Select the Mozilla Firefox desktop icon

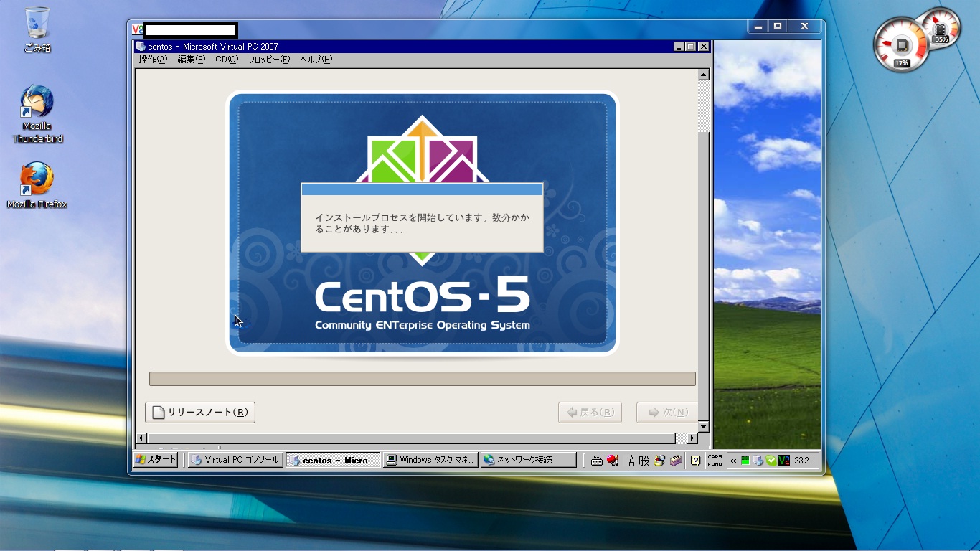(x=37, y=185)
